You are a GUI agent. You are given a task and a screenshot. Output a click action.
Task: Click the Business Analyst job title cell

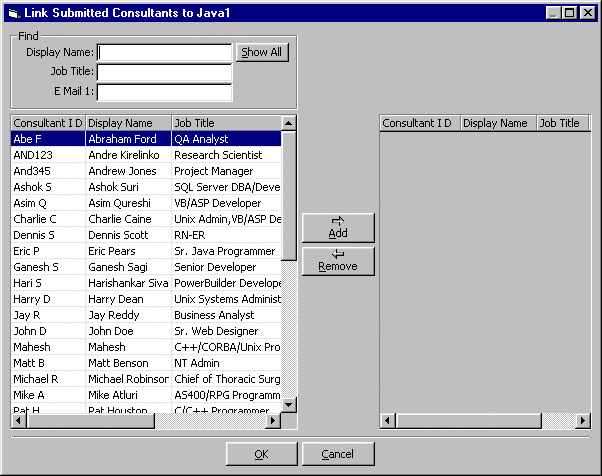click(226, 315)
